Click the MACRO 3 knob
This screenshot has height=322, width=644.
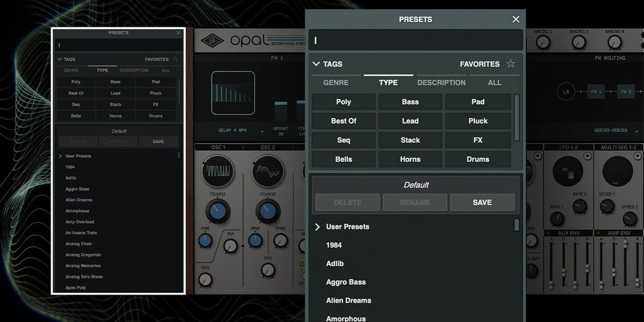pyautogui.click(x=579, y=42)
